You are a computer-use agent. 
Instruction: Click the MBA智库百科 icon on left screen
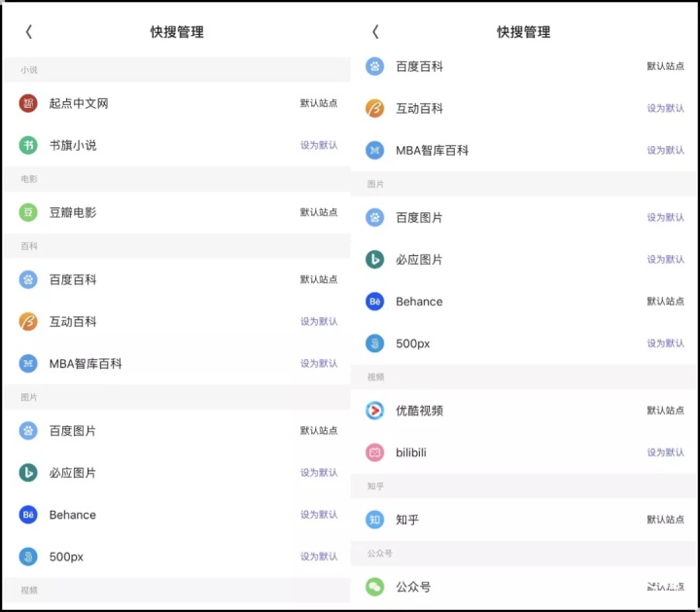(x=28, y=364)
